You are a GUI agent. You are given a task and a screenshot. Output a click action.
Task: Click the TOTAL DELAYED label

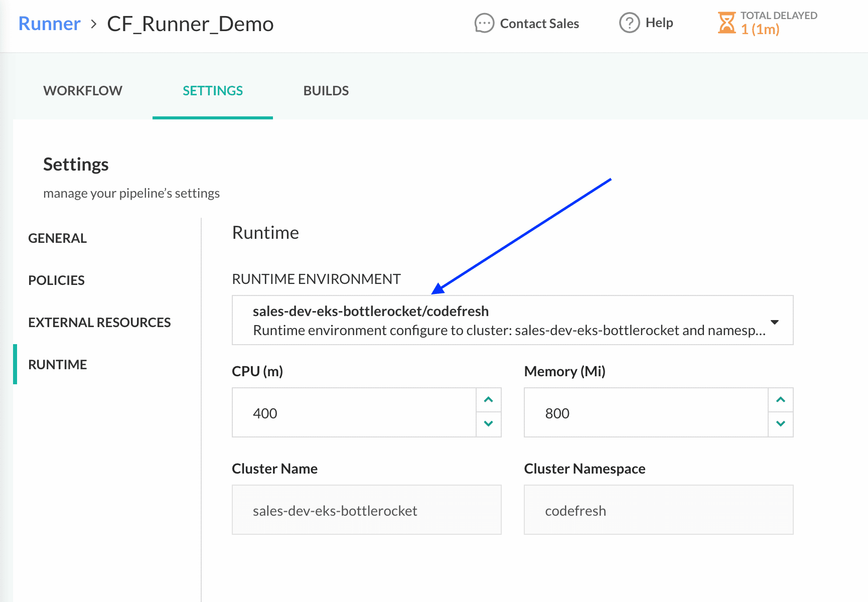click(779, 16)
